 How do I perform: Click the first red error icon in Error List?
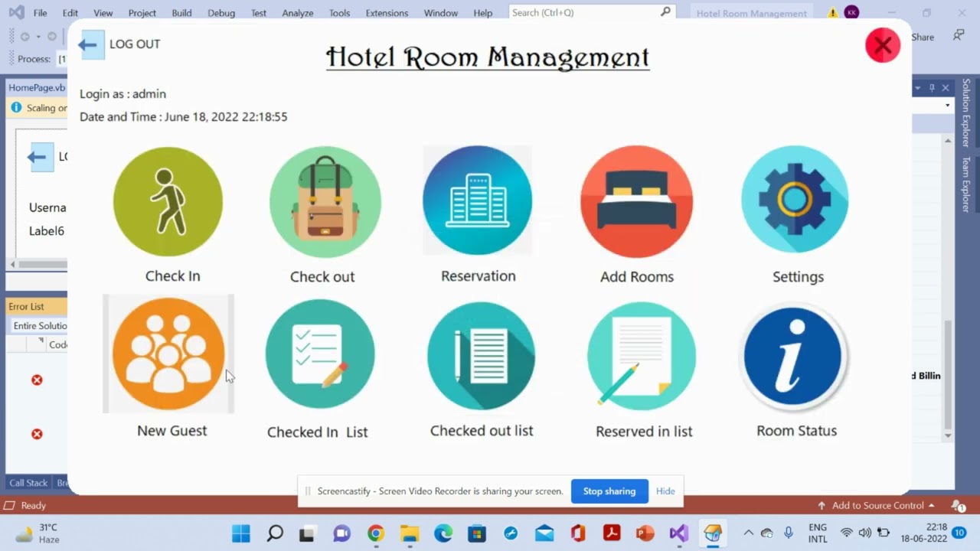point(37,380)
